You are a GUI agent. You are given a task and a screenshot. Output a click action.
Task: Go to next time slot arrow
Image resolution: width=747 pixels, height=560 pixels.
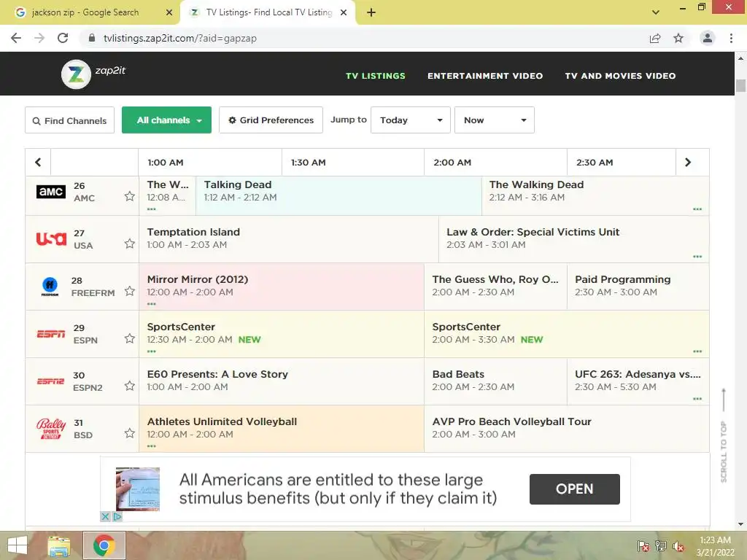[x=688, y=163]
